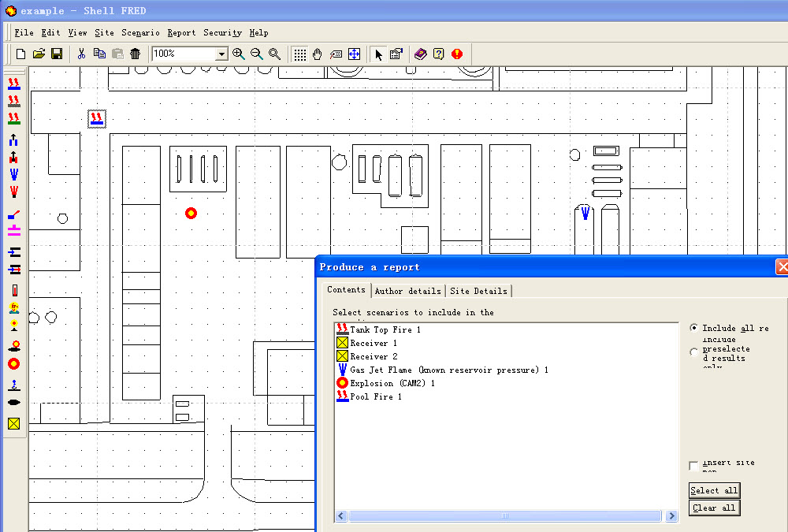788x532 pixels.
Task: Open the Security menu
Action: (x=222, y=32)
